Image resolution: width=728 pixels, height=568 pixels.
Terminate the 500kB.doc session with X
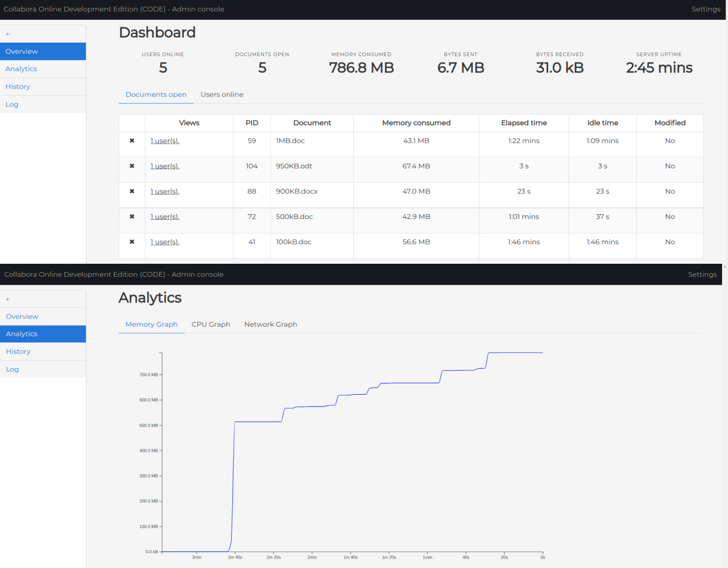(132, 217)
